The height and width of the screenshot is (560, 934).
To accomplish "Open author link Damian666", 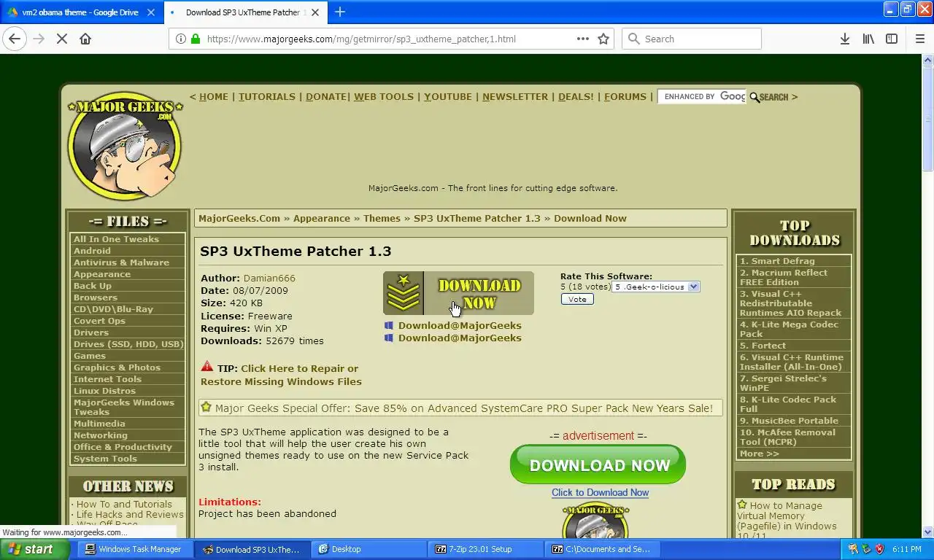I will pyautogui.click(x=269, y=278).
